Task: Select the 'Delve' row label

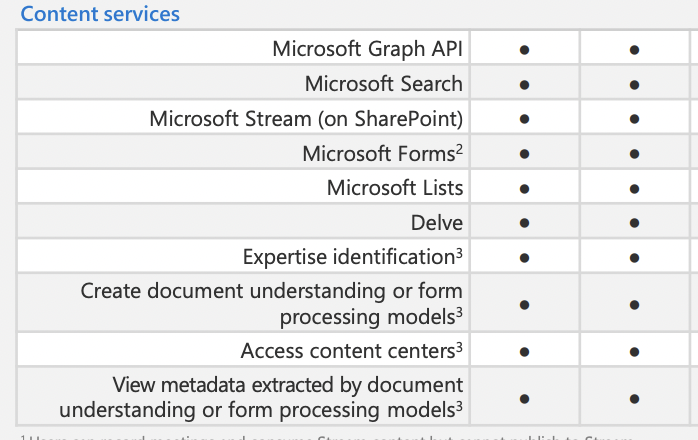Action: tap(437, 223)
